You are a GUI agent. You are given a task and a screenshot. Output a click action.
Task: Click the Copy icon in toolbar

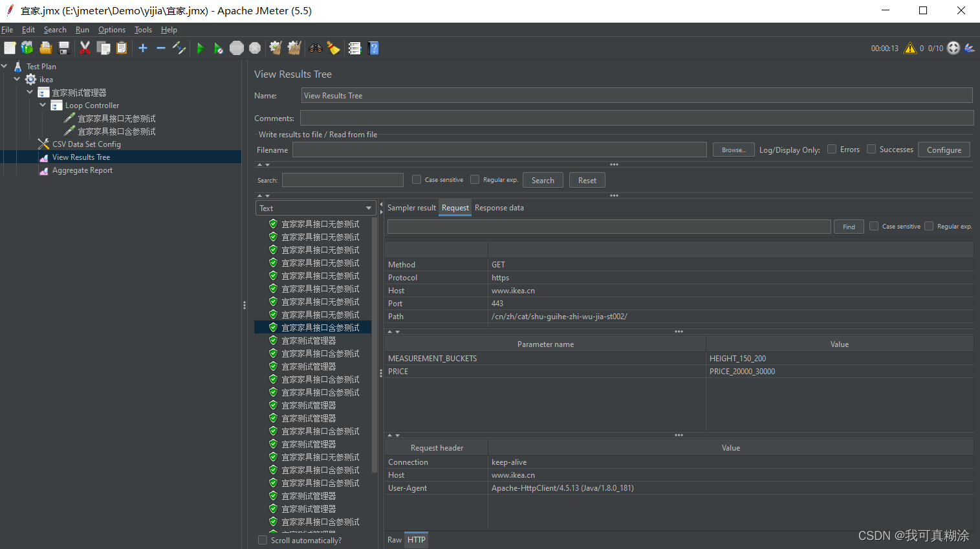pyautogui.click(x=103, y=48)
